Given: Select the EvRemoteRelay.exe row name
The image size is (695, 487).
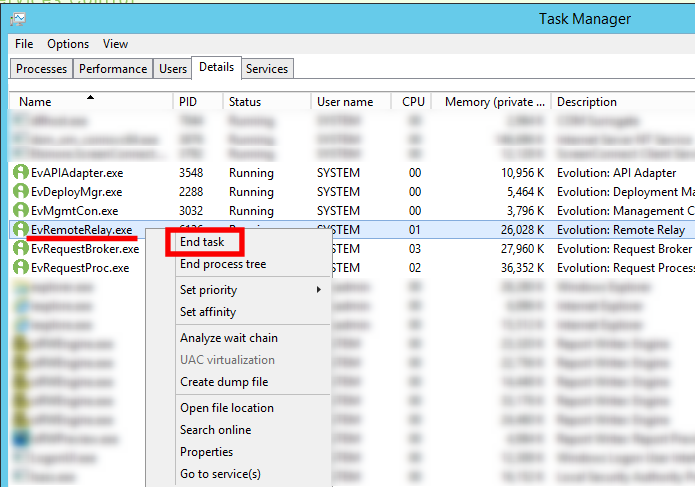Looking at the screenshot, I should (82, 230).
